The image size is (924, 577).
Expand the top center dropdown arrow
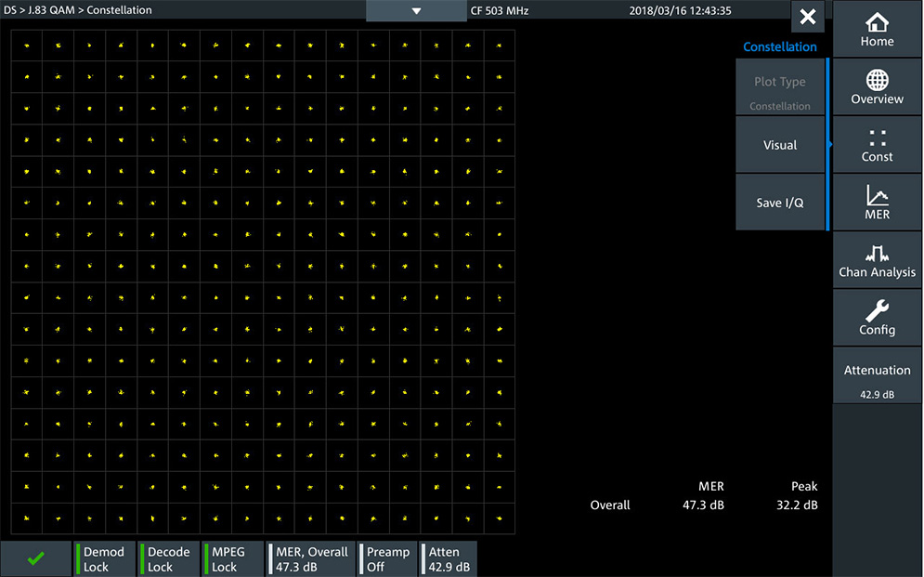416,11
